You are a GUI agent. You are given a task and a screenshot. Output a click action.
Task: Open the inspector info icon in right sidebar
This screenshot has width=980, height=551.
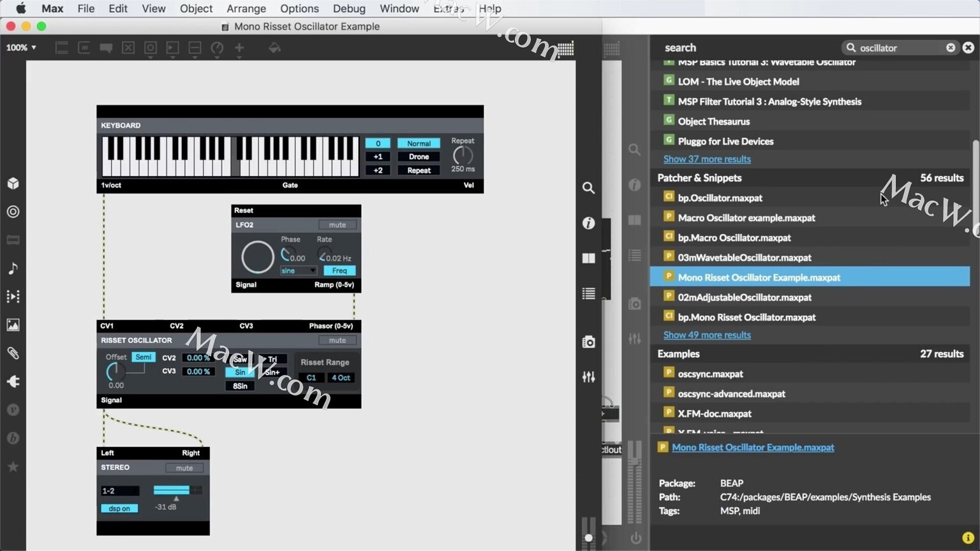click(588, 223)
